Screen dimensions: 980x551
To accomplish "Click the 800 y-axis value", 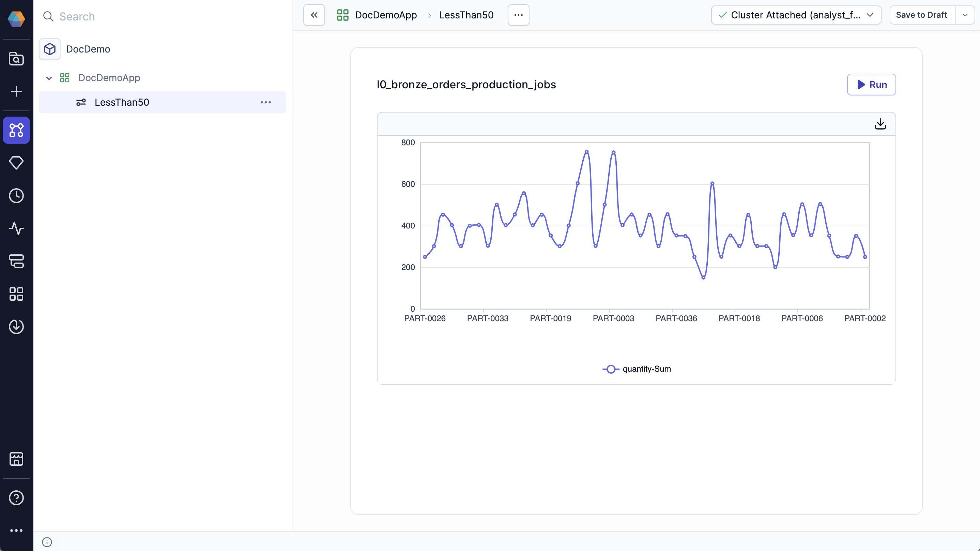I will [408, 143].
